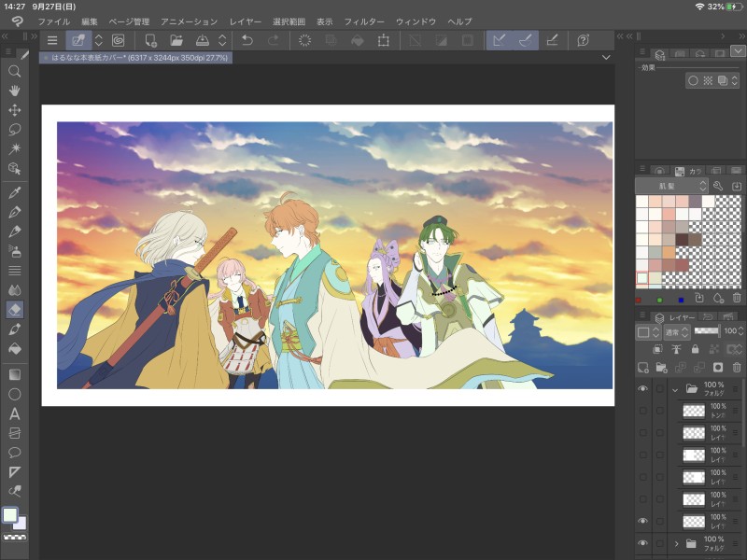Open the アニメーション menu

pyautogui.click(x=190, y=21)
